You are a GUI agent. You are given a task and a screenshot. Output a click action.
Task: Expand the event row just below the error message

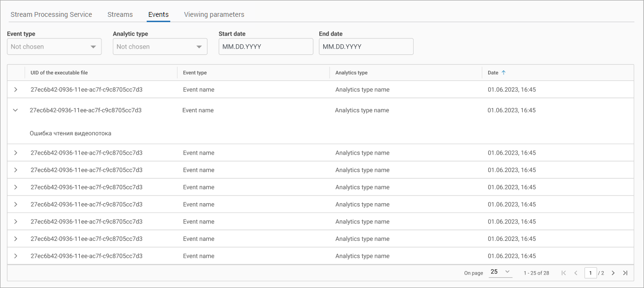click(x=15, y=153)
